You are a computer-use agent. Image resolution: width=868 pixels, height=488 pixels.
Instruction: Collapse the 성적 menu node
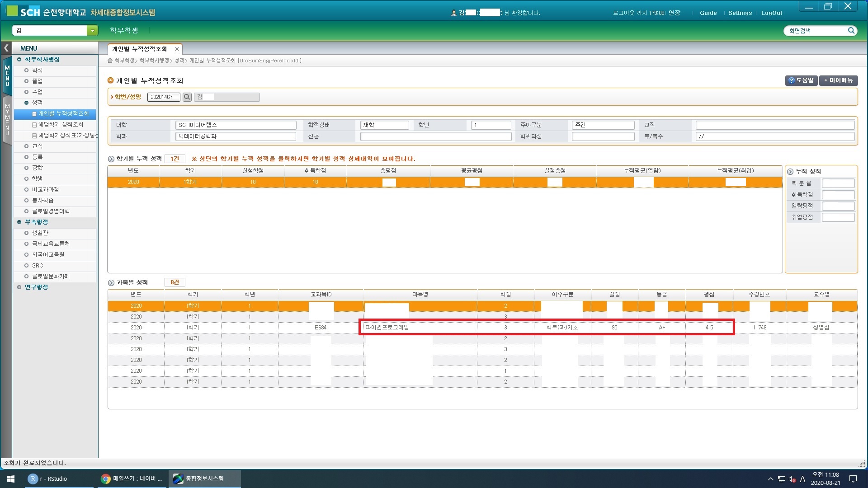coord(27,103)
